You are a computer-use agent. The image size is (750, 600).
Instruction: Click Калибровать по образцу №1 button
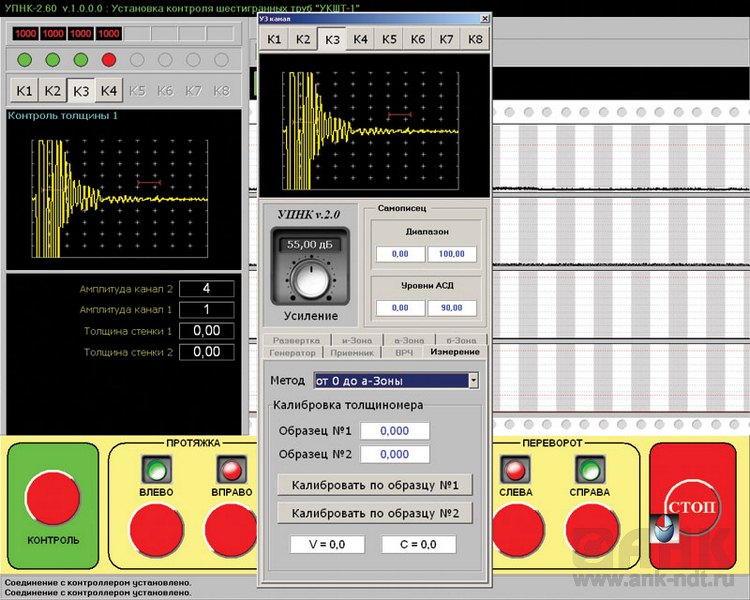point(375,486)
